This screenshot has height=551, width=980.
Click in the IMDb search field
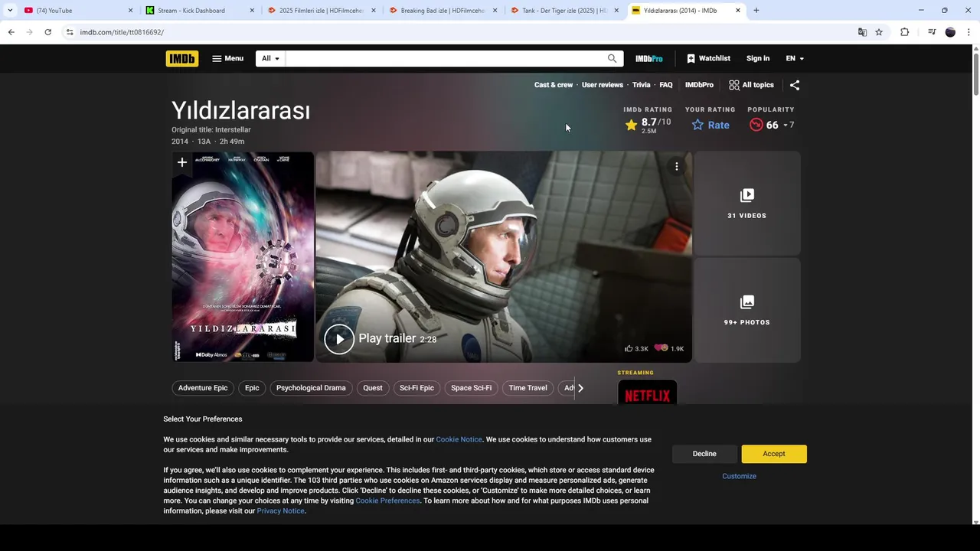(444, 58)
